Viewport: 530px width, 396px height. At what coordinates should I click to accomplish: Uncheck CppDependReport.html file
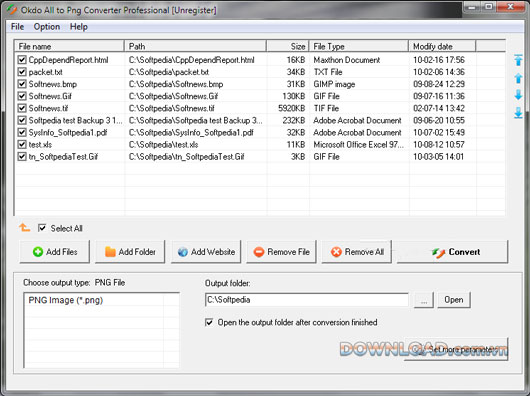(x=22, y=60)
